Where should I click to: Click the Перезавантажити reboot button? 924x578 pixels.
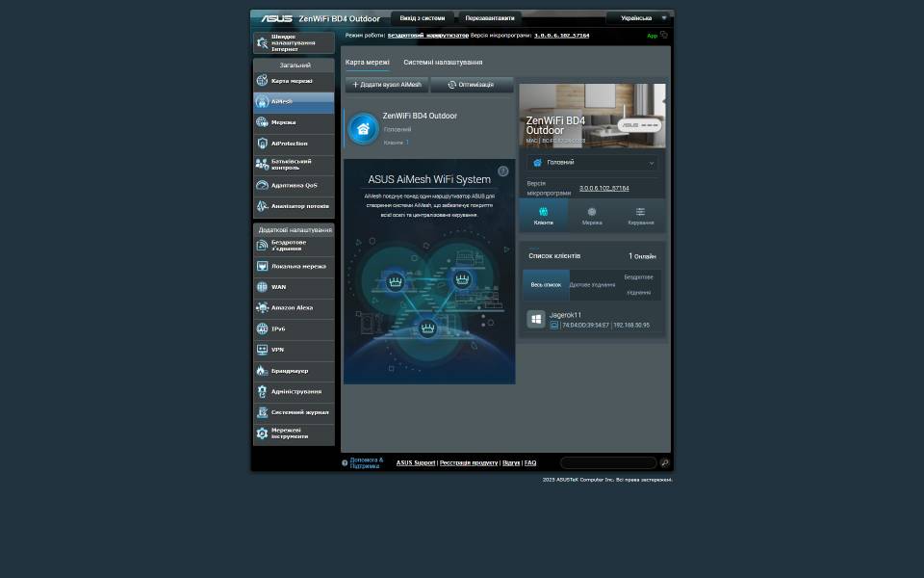(489, 18)
